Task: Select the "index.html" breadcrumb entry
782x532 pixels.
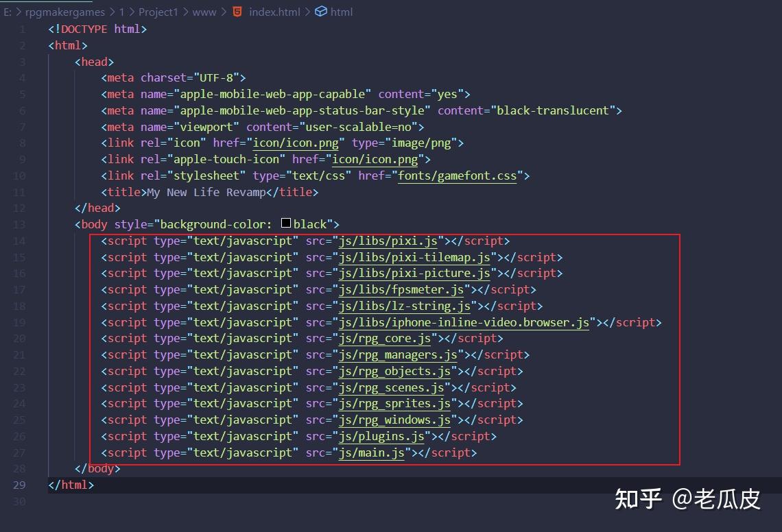Action: click(274, 12)
